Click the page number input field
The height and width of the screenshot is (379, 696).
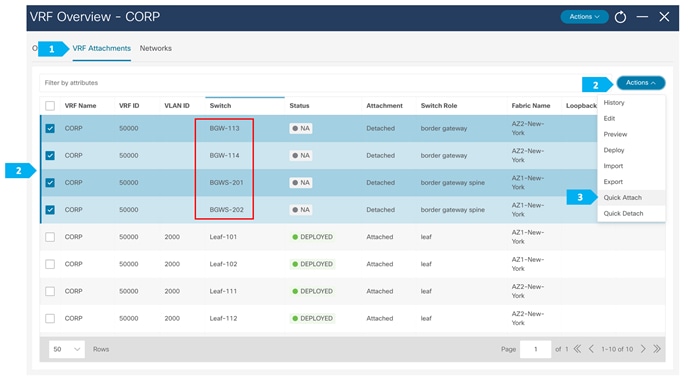pyautogui.click(x=535, y=349)
